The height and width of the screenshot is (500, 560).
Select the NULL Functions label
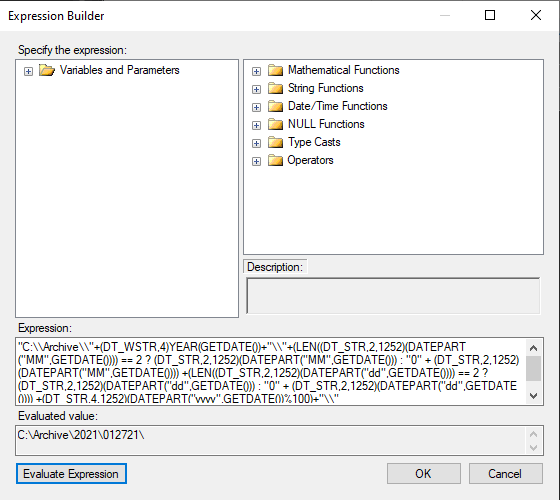click(326, 124)
